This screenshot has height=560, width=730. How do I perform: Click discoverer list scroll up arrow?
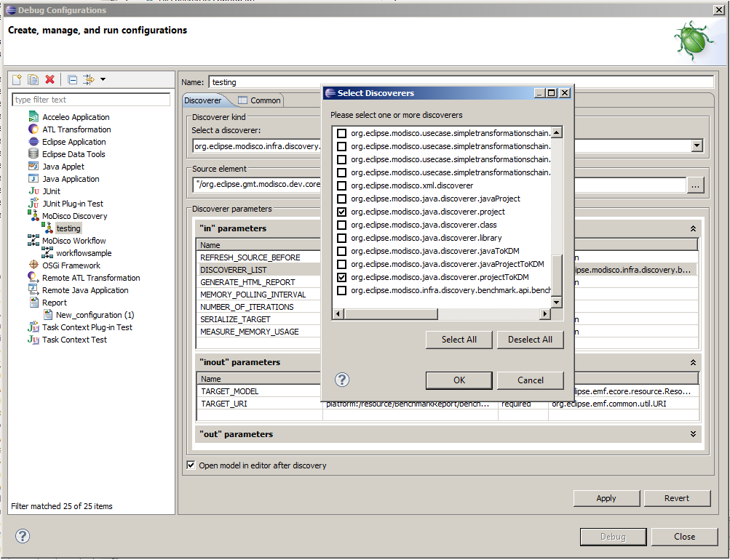pos(556,132)
